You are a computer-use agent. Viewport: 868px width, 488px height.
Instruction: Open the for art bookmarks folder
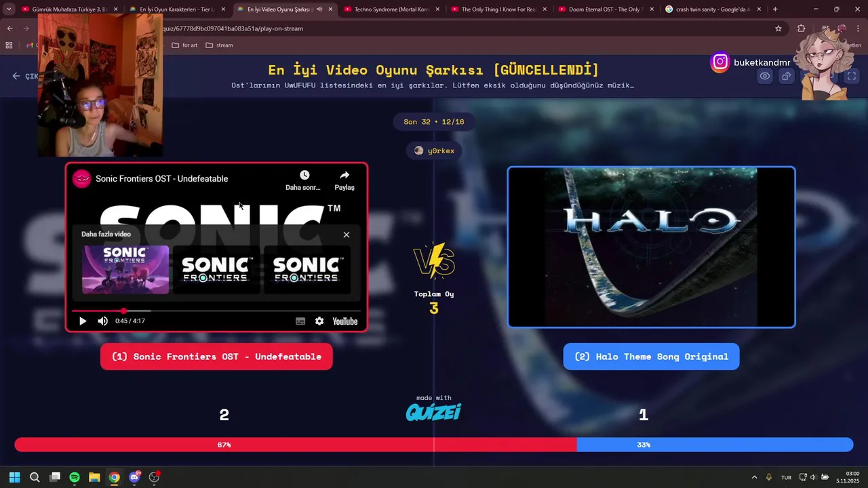[x=184, y=45]
